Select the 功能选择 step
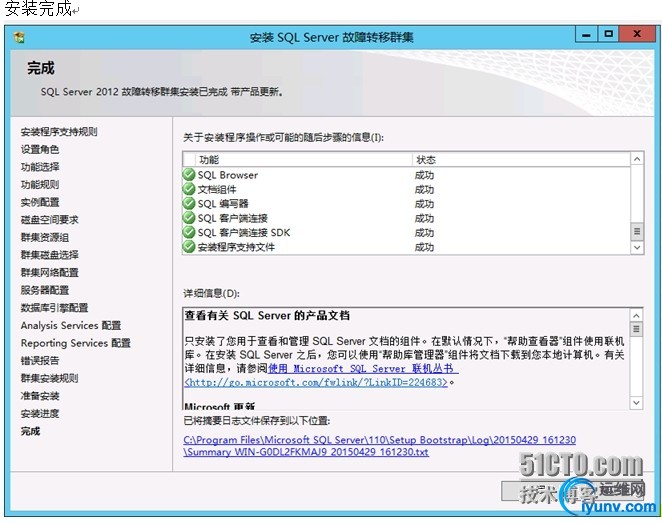 40,167
